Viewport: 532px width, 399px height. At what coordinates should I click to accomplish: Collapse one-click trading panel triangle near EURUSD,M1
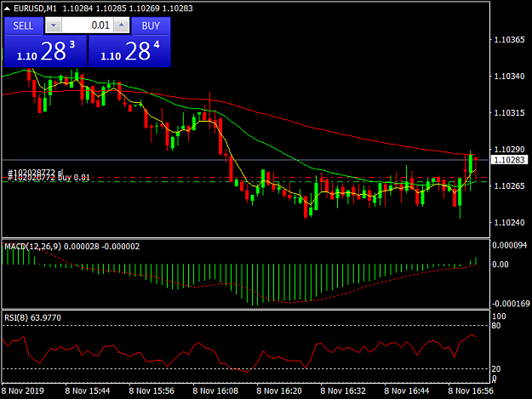coord(7,9)
